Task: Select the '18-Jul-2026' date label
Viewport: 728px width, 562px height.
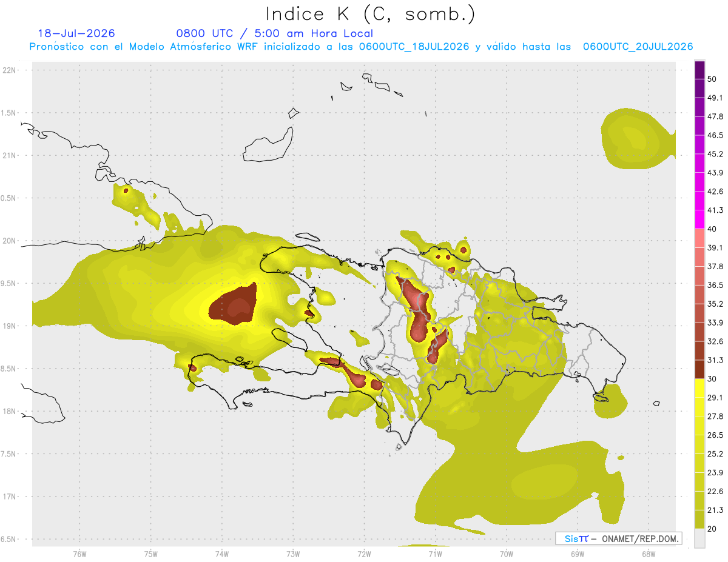Action: point(76,33)
